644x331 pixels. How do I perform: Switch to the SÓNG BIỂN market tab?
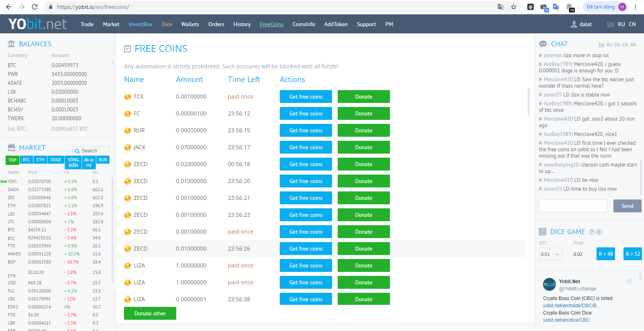click(x=73, y=162)
